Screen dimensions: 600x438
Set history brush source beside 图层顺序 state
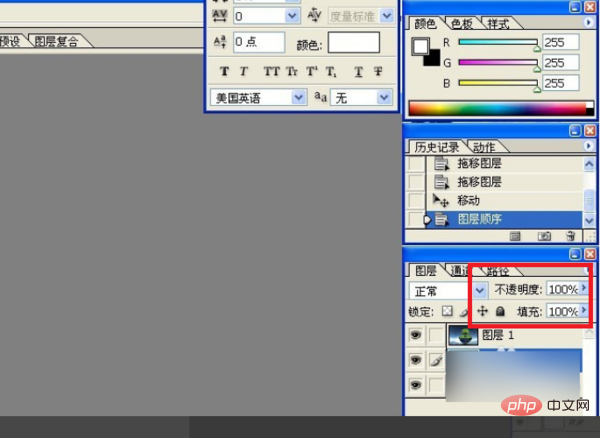pos(416,219)
